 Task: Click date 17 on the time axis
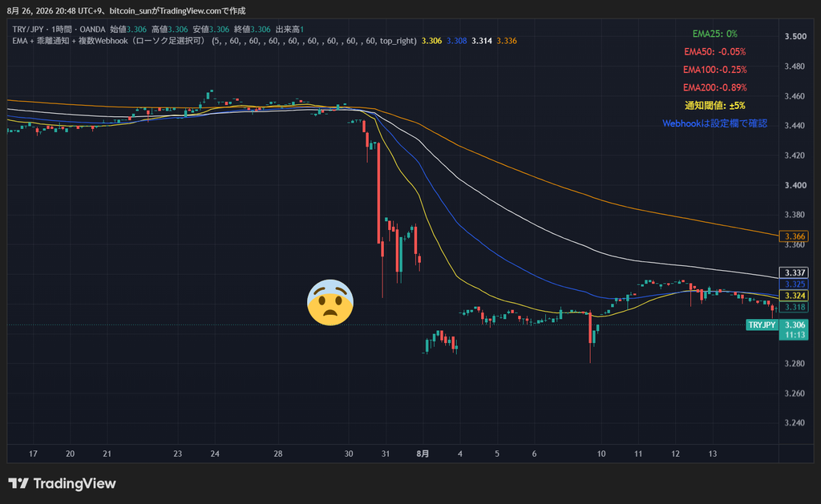[x=33, y=454]
